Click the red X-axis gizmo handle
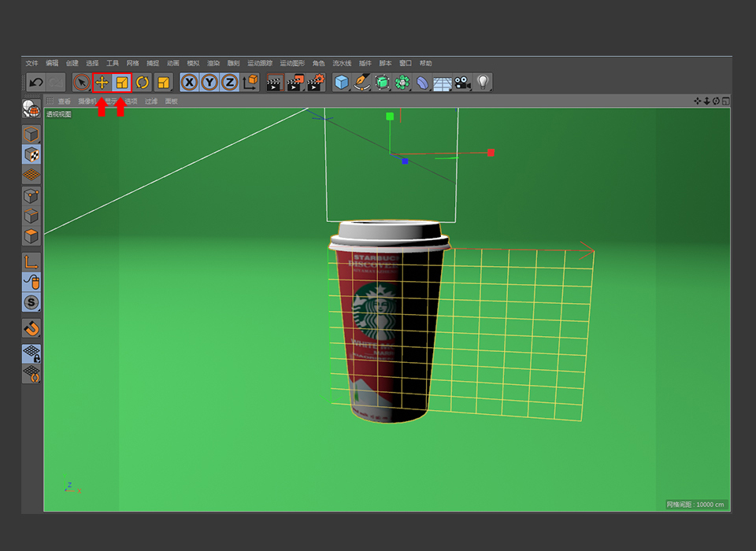The image size is (756, 551). (x=491, y=153)
